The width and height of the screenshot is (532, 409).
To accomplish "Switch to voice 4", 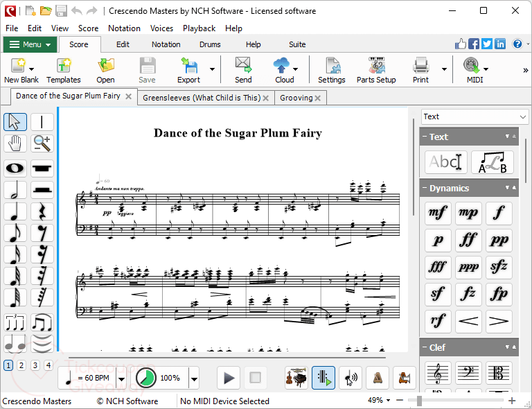I will pyautogui.click(x=48, y=365).
